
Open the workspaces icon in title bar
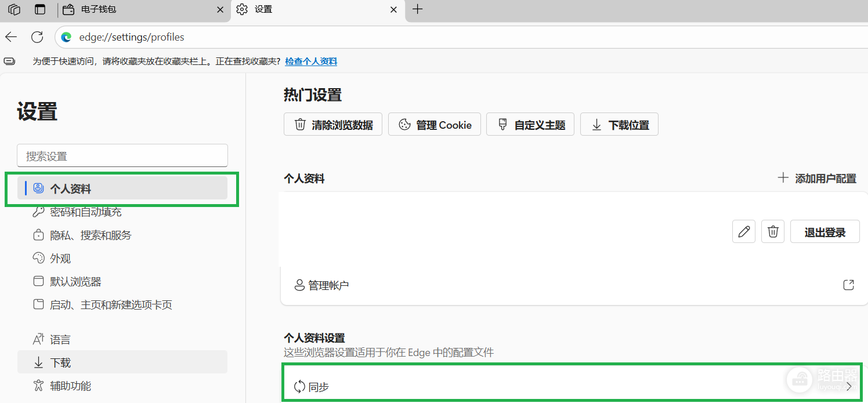[x=15, y=9]
